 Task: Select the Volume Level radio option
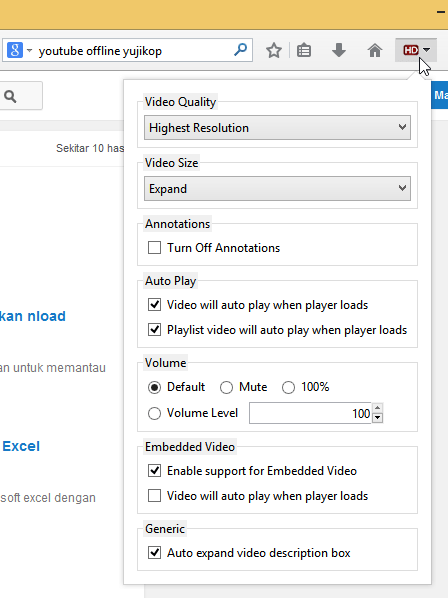coord(154,413)
